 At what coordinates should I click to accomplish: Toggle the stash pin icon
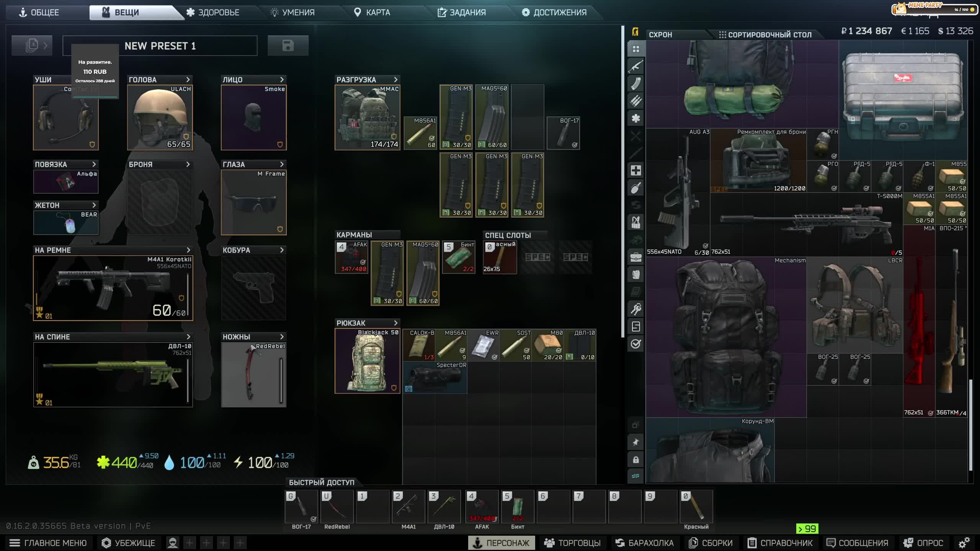(x=635, y=442)
